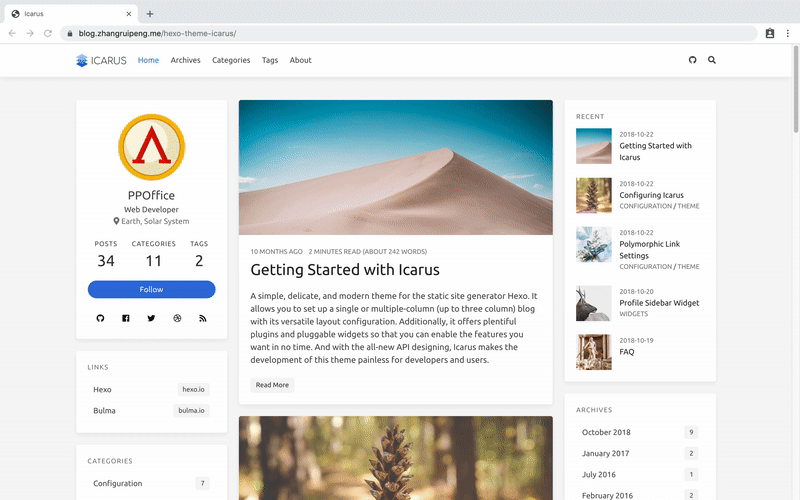Click the Icarus logo in navbar
The image size is (800, 500).
tap(101, 60)
